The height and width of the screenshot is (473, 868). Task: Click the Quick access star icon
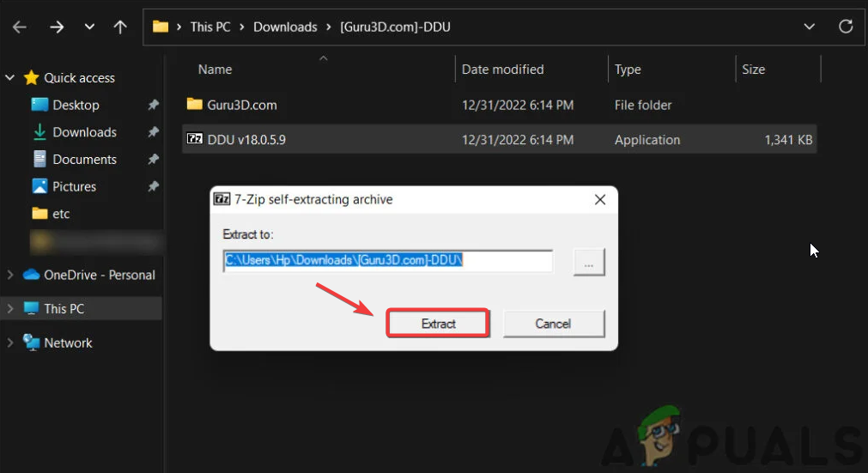click(x=31, y=77)
